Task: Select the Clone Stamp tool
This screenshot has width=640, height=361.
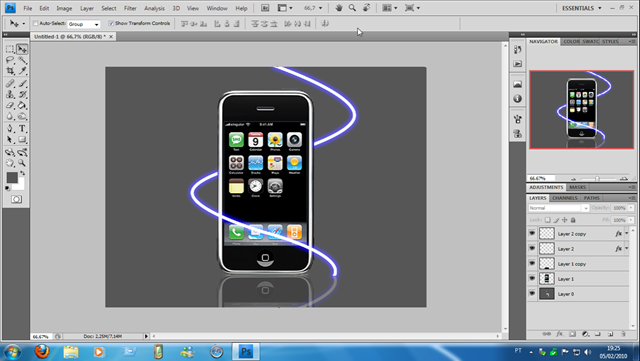Action: coord(10,95)
